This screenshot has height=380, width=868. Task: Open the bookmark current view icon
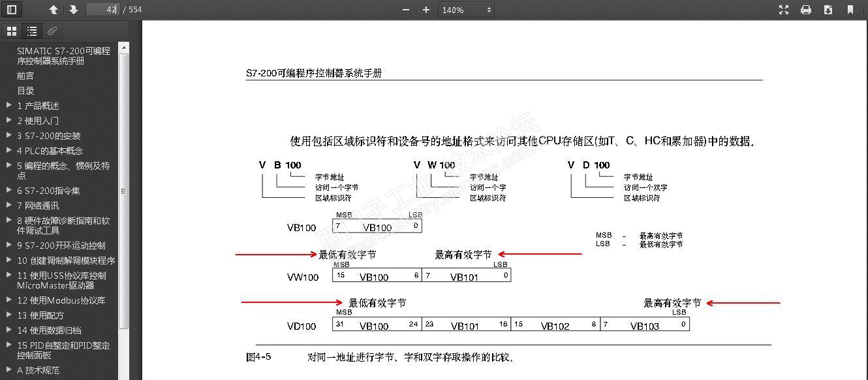850,10
